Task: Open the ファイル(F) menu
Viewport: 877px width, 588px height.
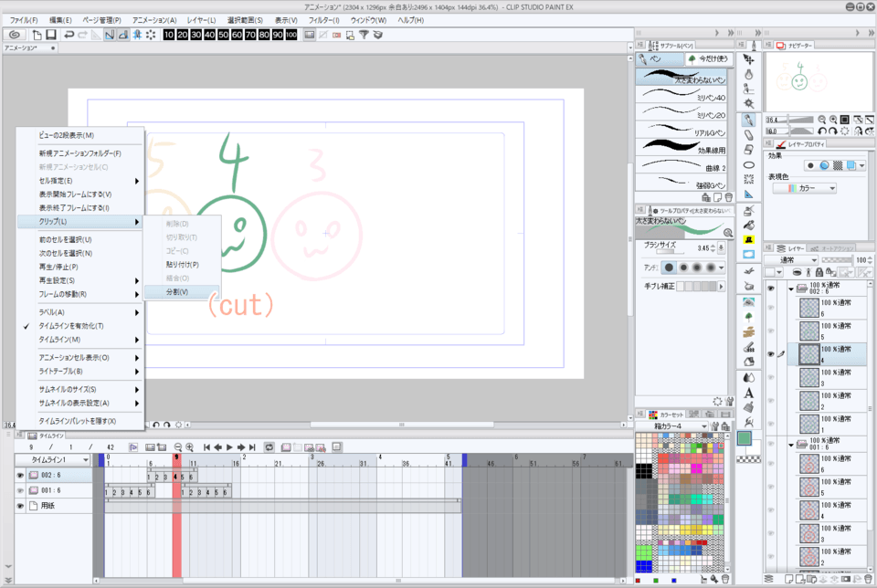Action: click(24, 20)
